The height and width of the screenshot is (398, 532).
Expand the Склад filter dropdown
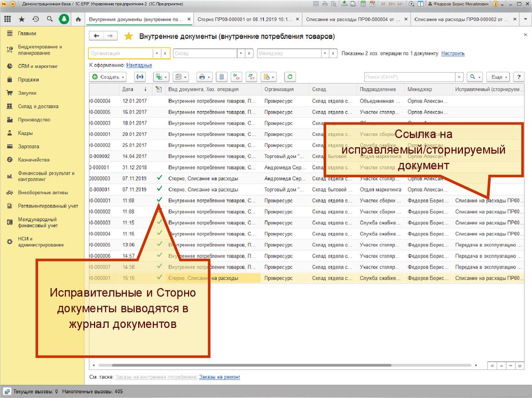[241, 53]
